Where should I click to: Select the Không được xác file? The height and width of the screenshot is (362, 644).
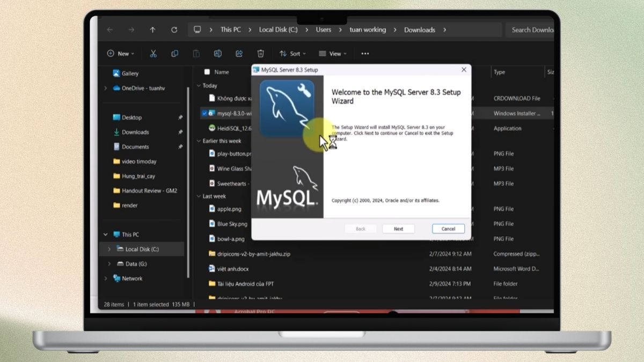[230, 99]
